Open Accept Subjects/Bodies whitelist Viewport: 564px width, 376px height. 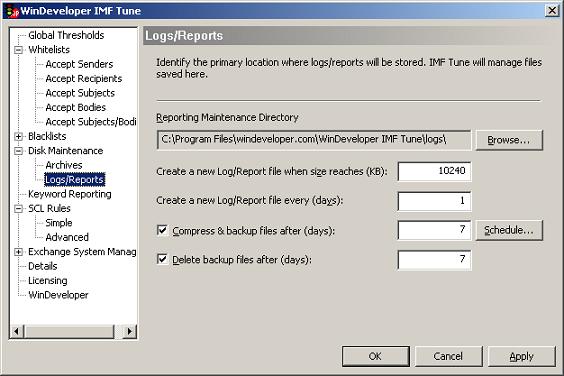[91, 122]
